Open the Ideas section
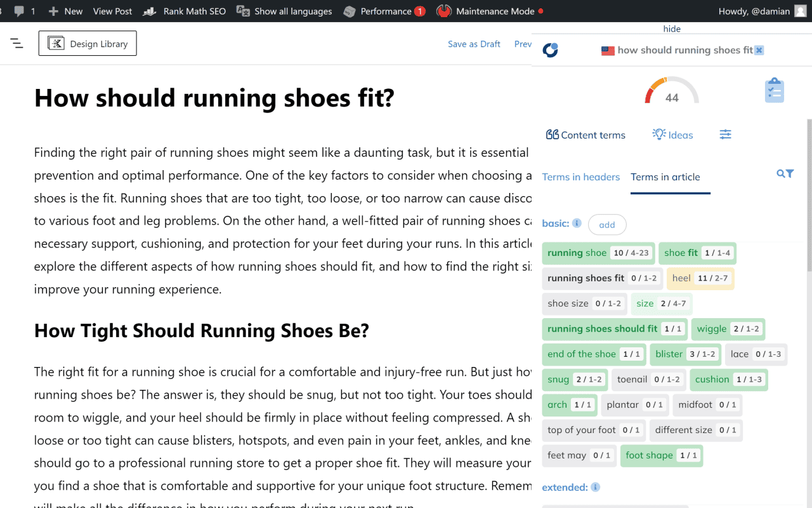 pyautogui.click(x=672, y=135)
